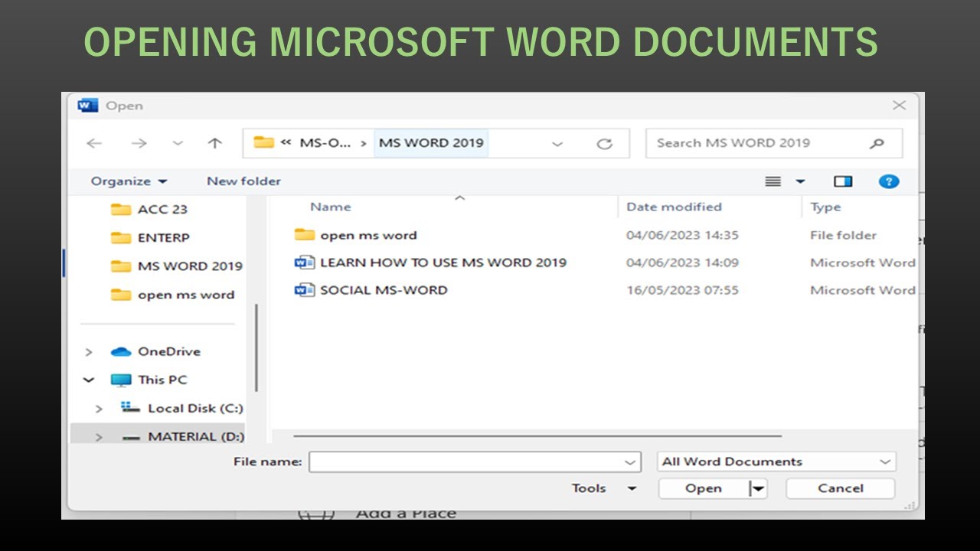Image resolution: width=980 pixels, height=551 pixels.
Task: Click the Search MS WORD 2019 box
Action: coord(774,143)
